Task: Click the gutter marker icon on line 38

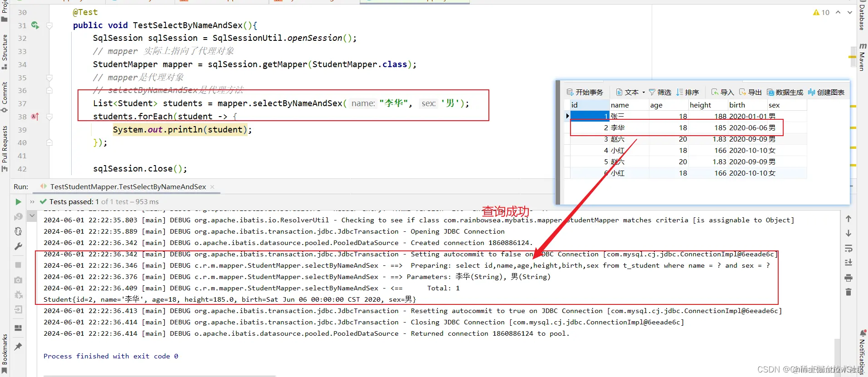Action: pos(35,117)
